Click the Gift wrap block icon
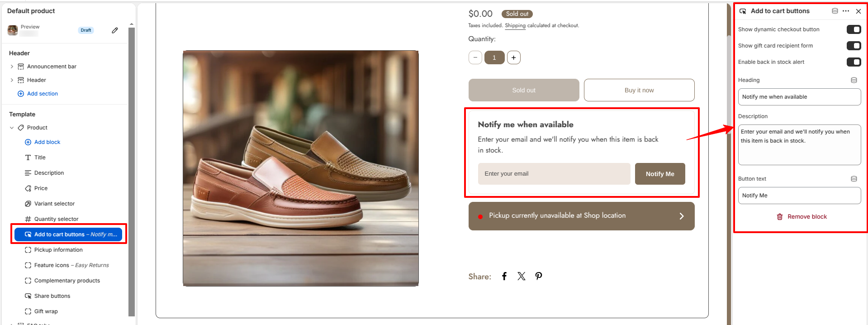Viewport: 868px width, 325px height. pyautogui.click(x=28, y=311)
